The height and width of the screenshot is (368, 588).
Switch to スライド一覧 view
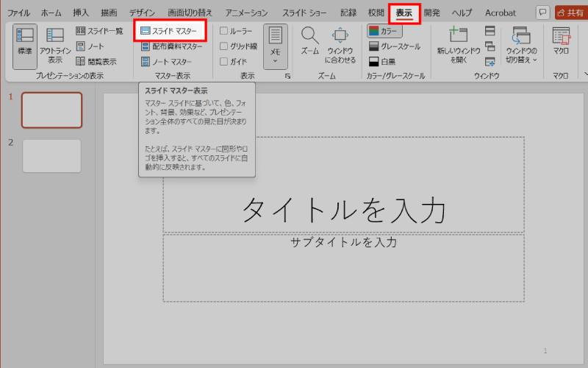(99, 31)
